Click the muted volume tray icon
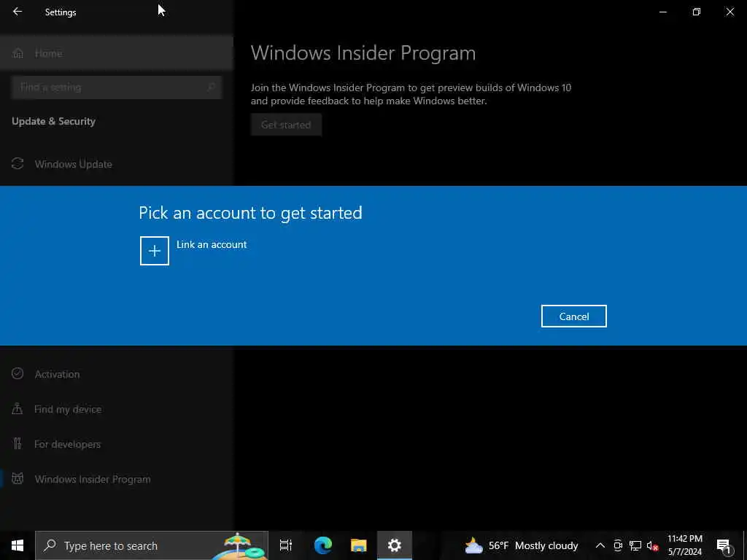The width and height of the screenshot is (747, 560). pyautogui.click(x=652, y=545)
